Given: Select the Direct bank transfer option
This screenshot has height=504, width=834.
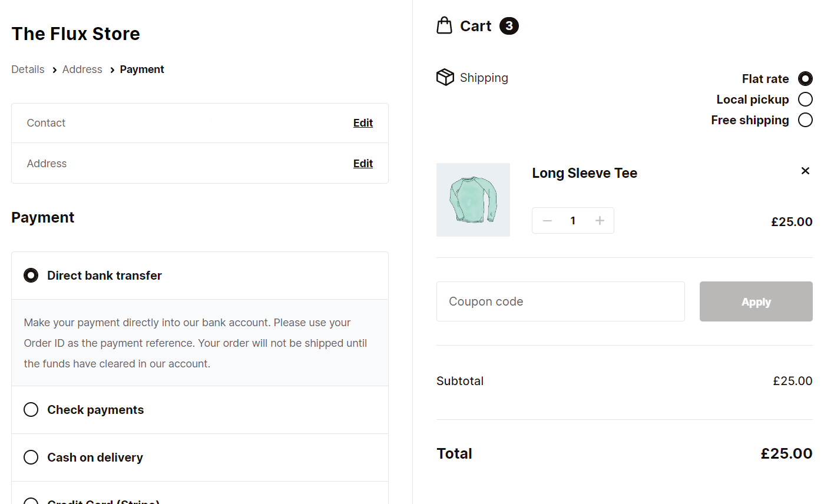Looking at the screenshot, I should click(x=31, y=275).
